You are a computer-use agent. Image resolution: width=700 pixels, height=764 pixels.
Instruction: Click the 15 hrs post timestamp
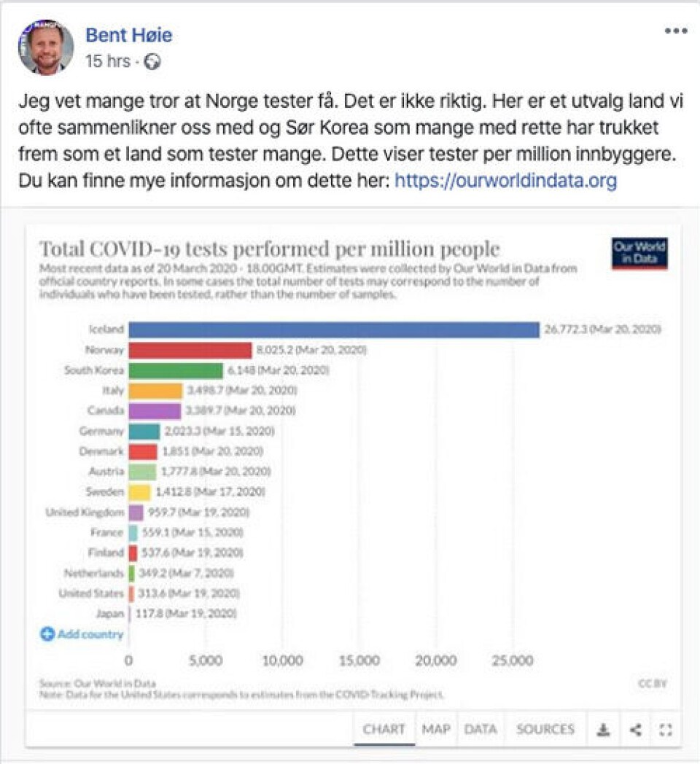coord(107,62)
